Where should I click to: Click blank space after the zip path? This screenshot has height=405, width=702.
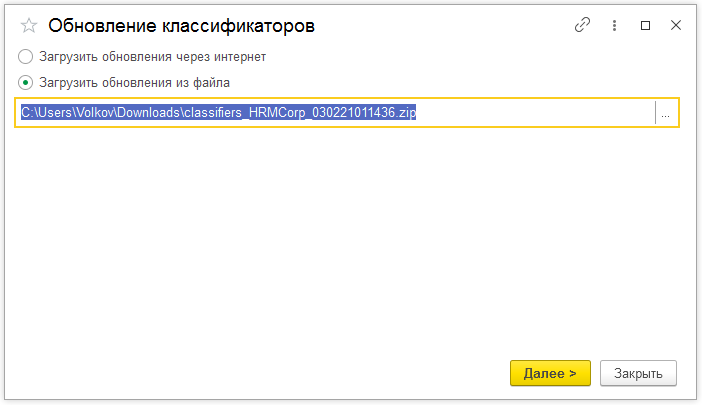[x=540, y=114]
